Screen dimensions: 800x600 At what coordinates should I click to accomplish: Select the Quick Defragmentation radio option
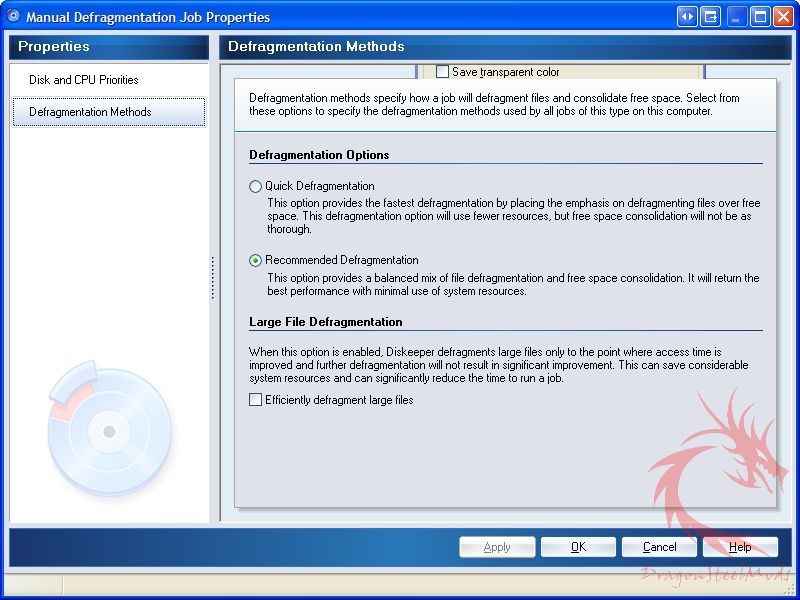pos(256,186)
